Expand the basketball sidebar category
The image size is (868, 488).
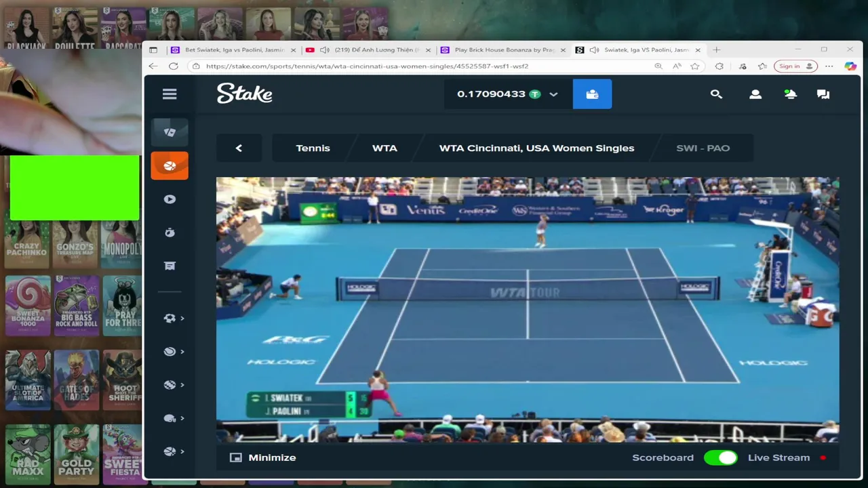coord(174,451)
